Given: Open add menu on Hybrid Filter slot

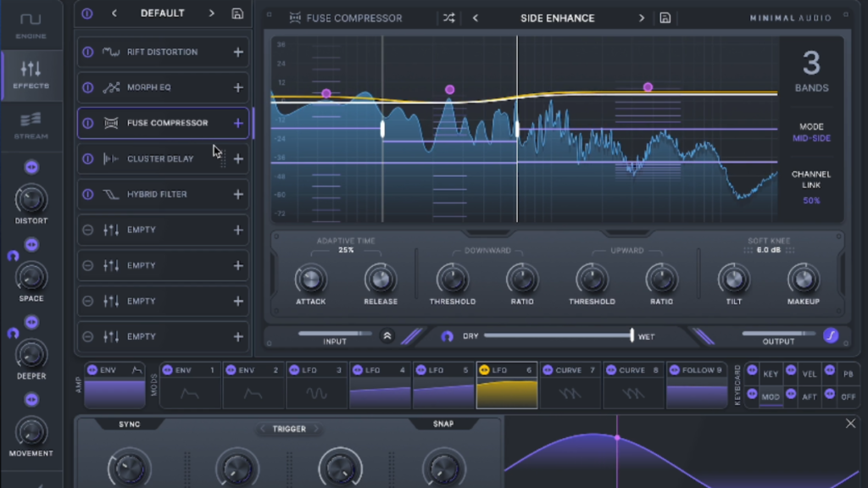Looking at the screenshot, I should tap(238, 194).
